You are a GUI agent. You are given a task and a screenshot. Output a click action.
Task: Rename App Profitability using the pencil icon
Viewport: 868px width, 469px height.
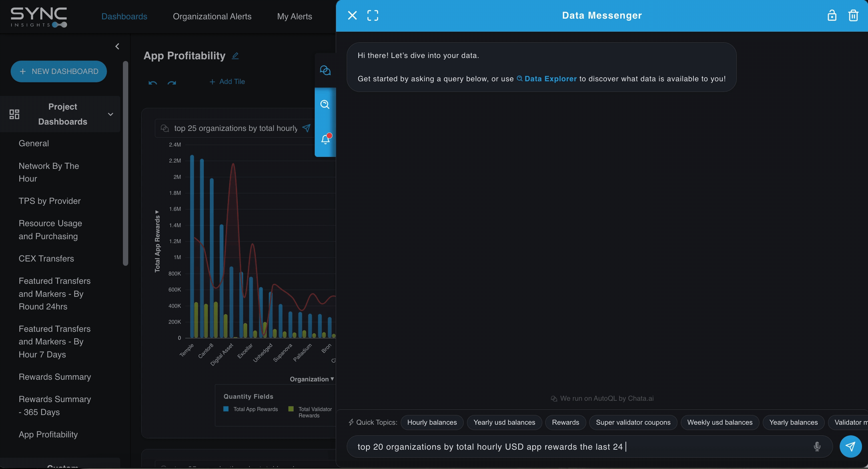pos(235,56)
